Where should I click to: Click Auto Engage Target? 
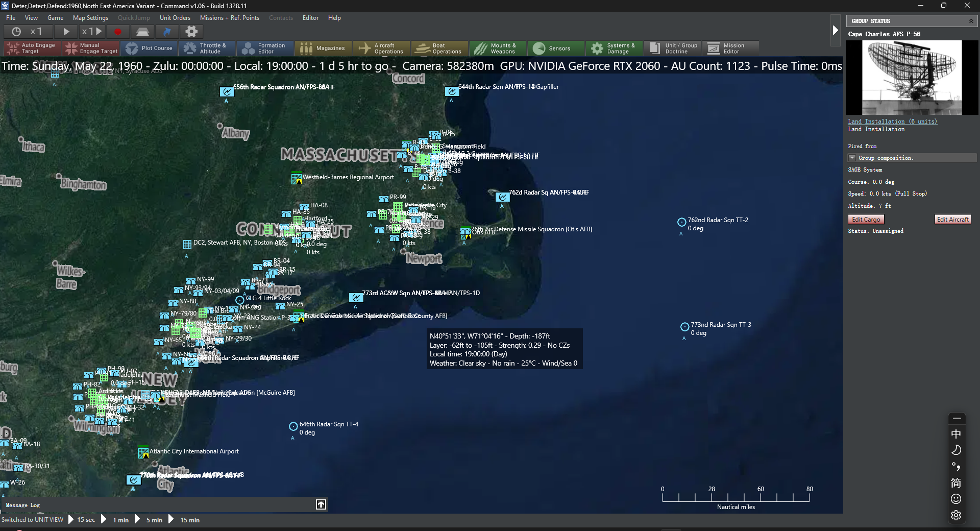[x=32, y=49]
